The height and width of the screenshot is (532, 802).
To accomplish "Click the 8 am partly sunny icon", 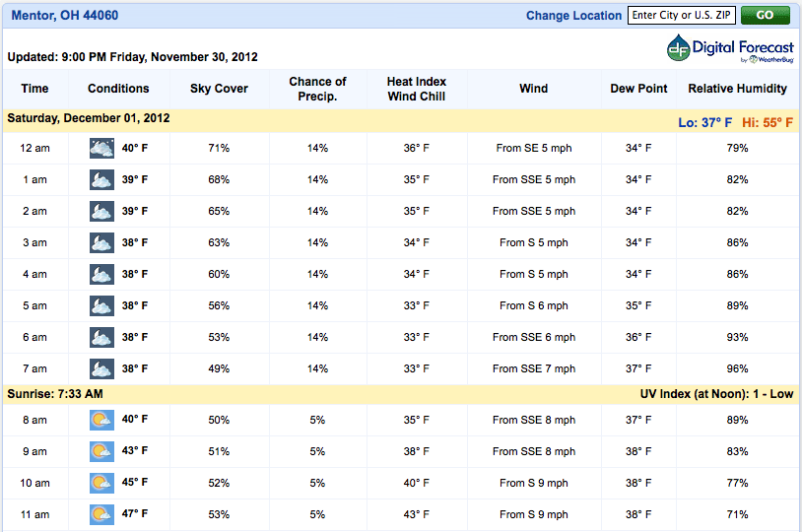I will [101, 420].
